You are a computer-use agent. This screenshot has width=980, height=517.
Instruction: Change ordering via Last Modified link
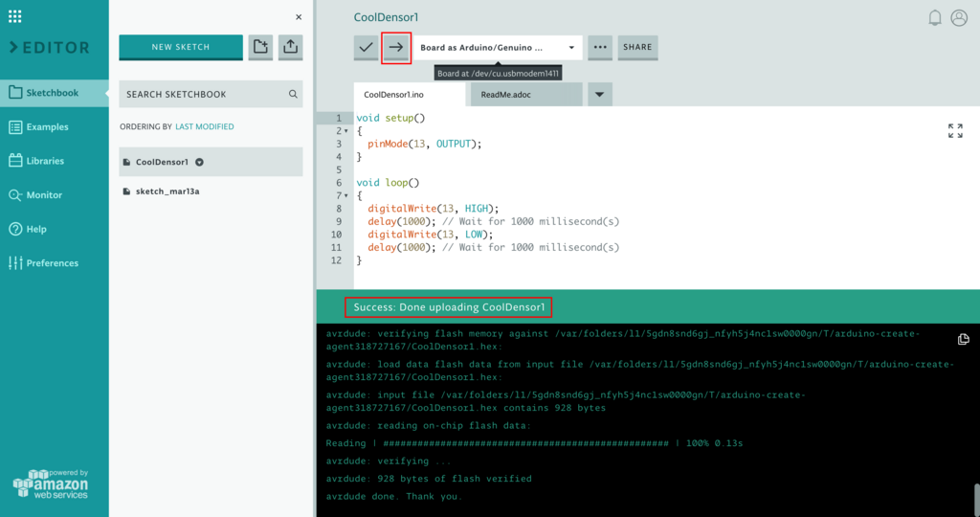205,126
